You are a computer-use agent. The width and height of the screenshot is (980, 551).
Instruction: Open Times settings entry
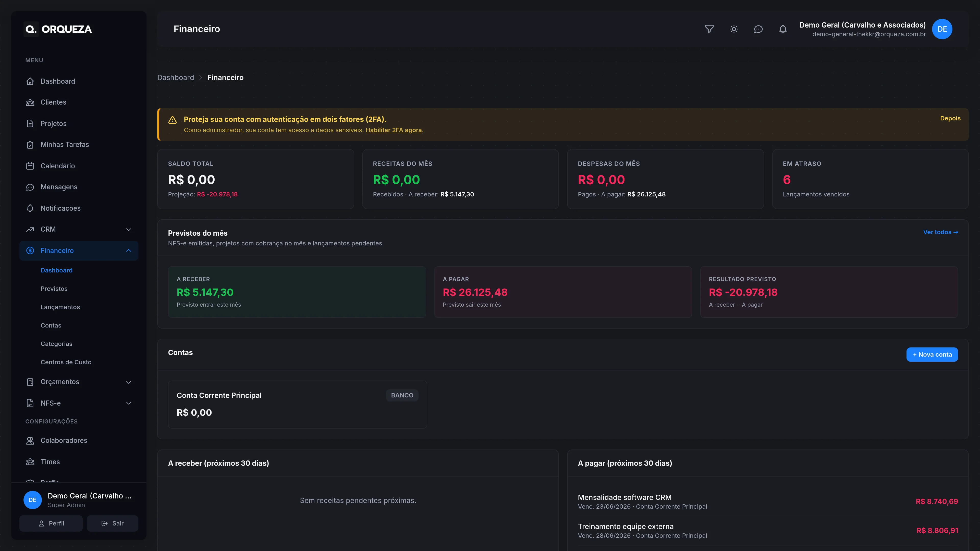(x=79, y=462)
